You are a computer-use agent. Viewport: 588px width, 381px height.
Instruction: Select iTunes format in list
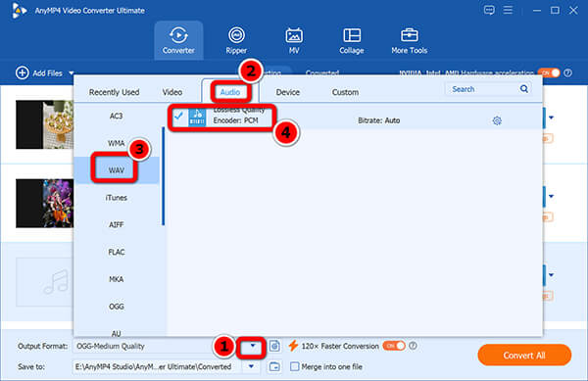click(x=117, y=198)
